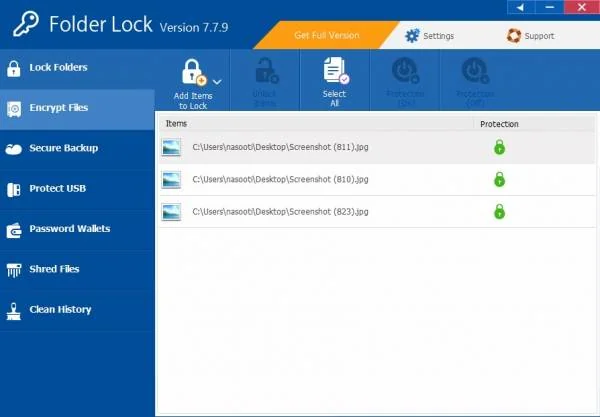
Task: Toggle green protection lock for Screenshot (811).jpg
Action: click(499, 147)
